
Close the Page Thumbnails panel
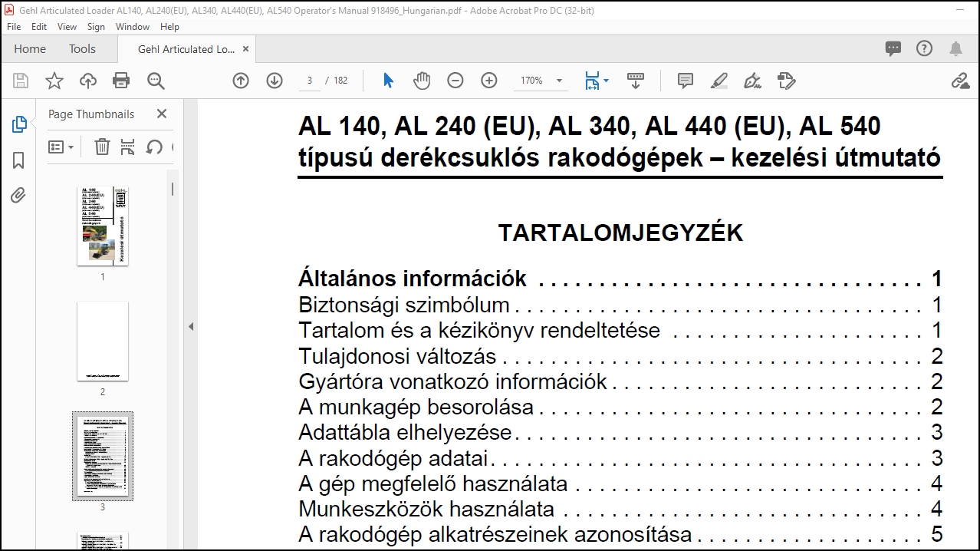[162, 114]
